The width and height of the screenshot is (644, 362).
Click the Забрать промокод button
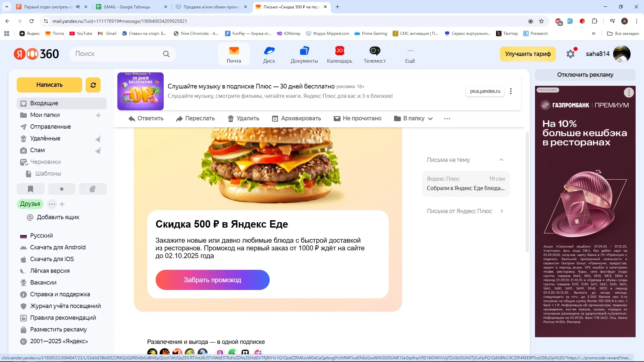coord(212,280)
